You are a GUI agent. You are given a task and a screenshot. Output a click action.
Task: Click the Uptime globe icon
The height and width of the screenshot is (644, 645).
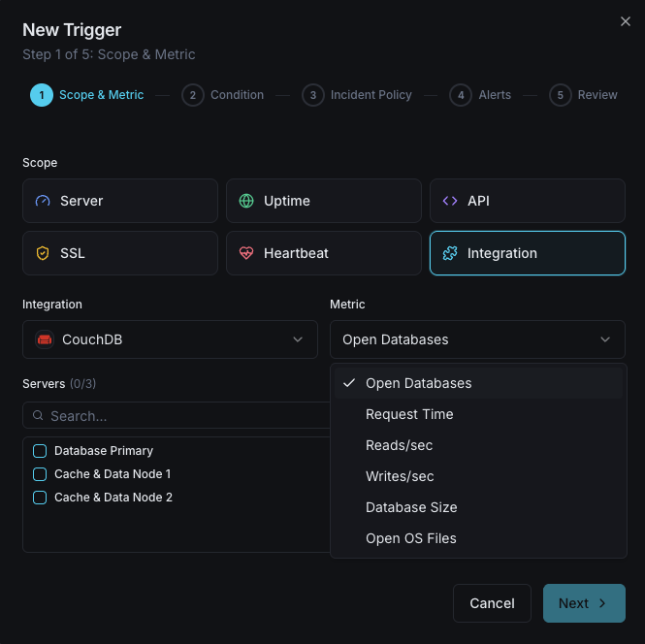coord(246,201)
